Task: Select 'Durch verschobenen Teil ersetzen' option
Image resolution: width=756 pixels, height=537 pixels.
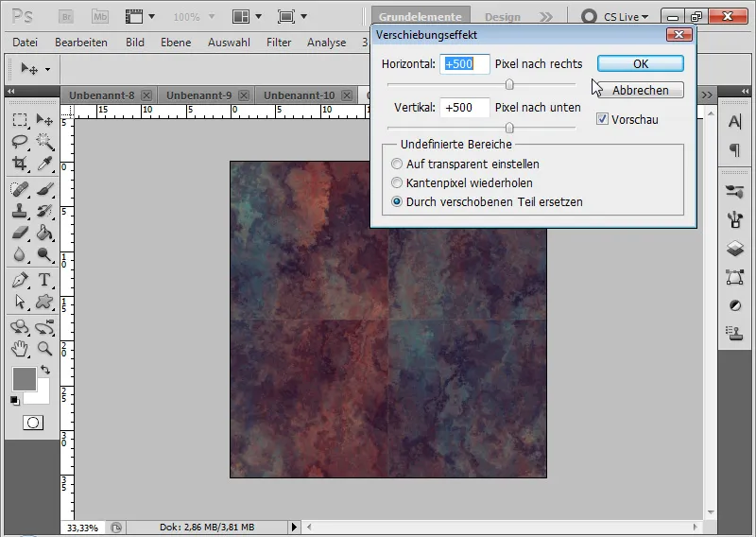Action: (x=396, y=201)
